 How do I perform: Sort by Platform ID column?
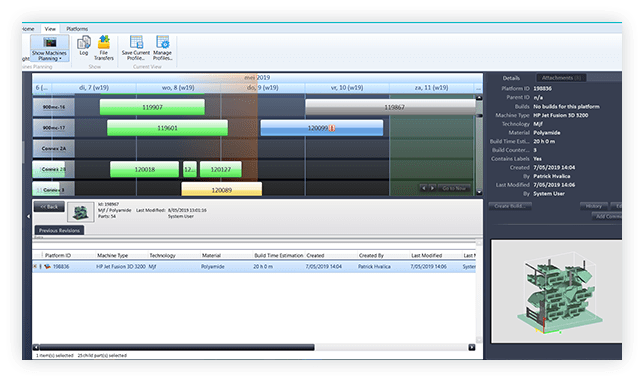tap(58, 255)
